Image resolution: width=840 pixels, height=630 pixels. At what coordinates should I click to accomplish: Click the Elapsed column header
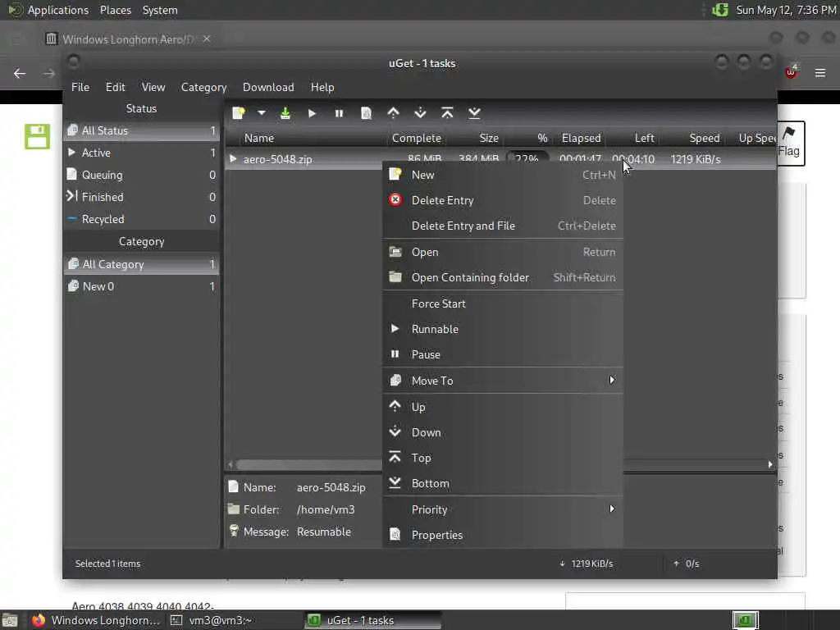(x=581, y=138)
